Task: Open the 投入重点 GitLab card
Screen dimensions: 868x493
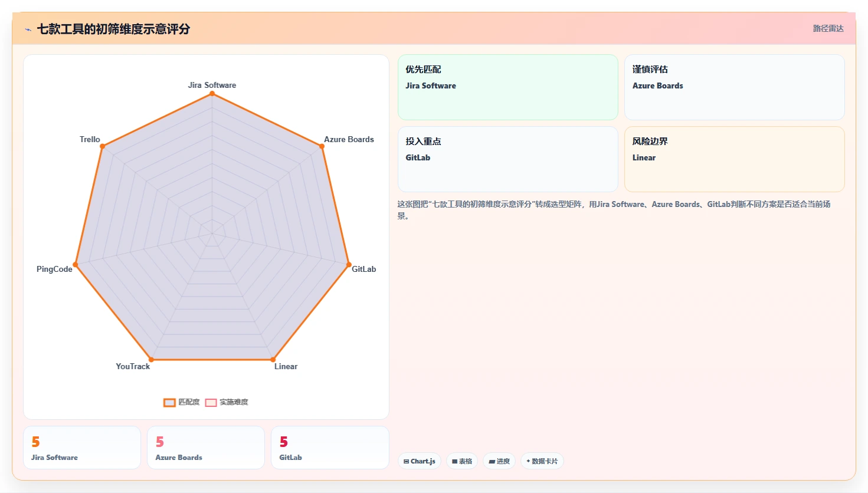Action: tap(508, 159)
